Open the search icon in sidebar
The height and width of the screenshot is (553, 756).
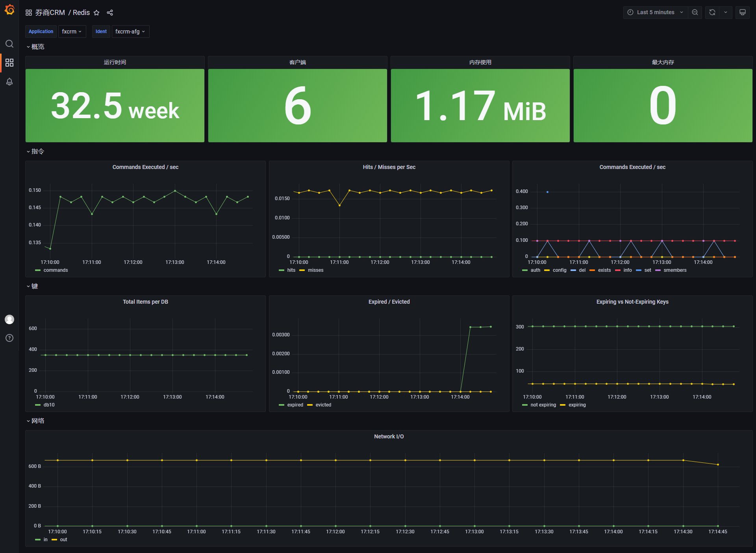(9, 44)
